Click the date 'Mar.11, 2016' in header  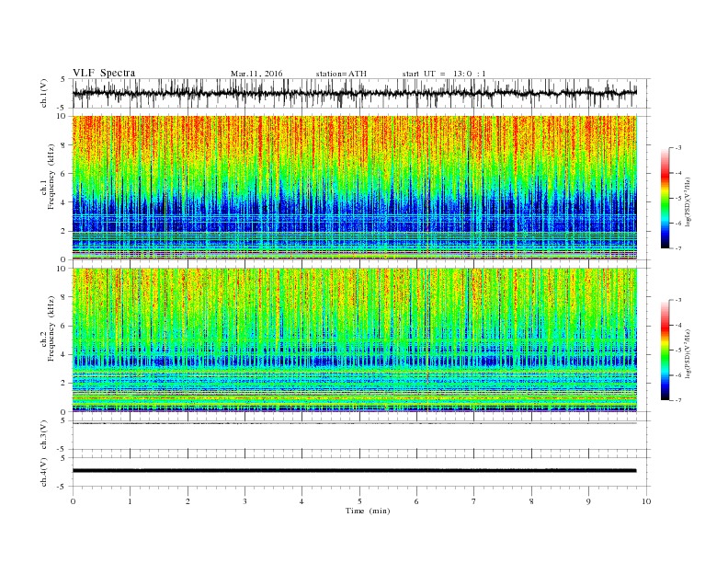pyautogui.click(x=256, y=74)
